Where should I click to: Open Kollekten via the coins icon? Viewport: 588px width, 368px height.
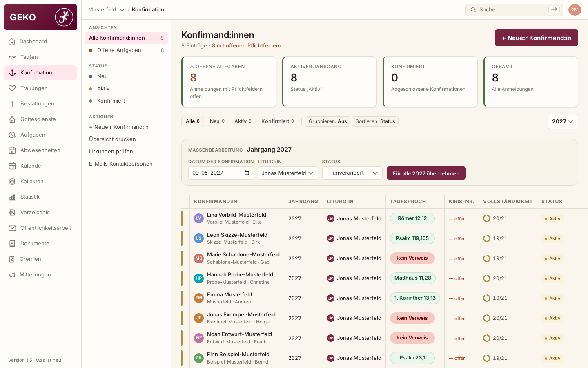point(12,182)
